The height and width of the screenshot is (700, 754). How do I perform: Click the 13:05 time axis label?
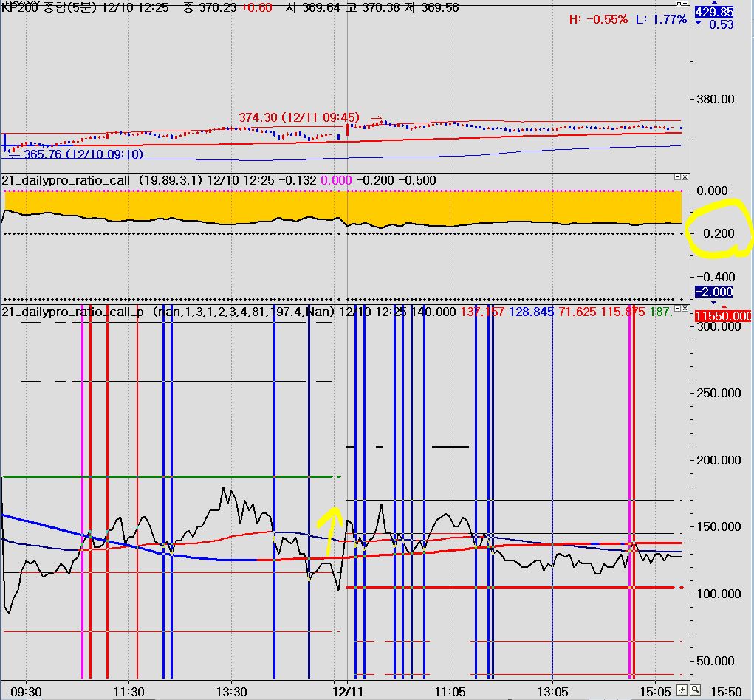[x=552, y=692]
